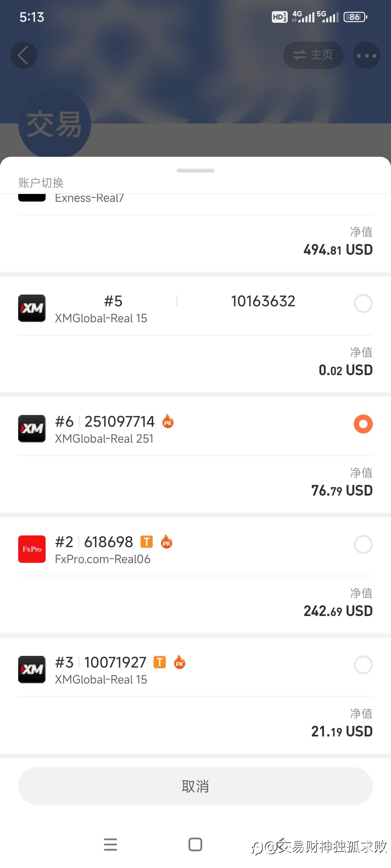Screen dimensions: 391x868
Task: Tap the FxPro broker logo
Action: 32,549
